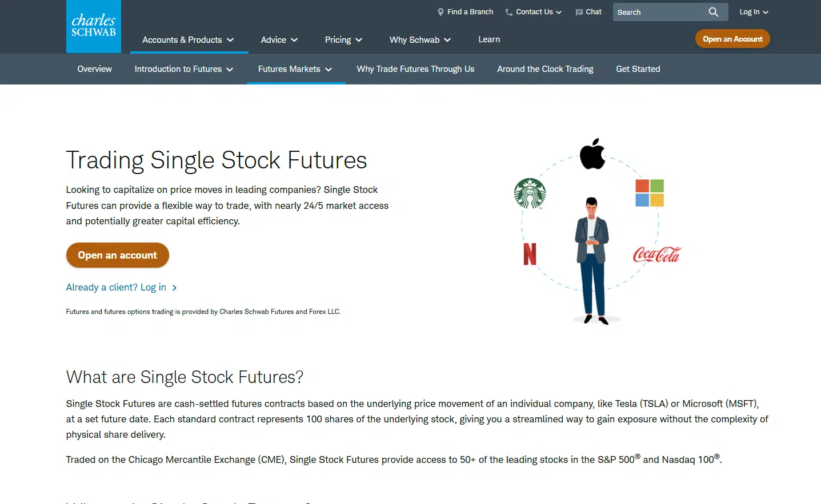Open the Futures Markets submenu
Image resolution: width=821 pixels, height=504 pixels.
click(295, 69)
